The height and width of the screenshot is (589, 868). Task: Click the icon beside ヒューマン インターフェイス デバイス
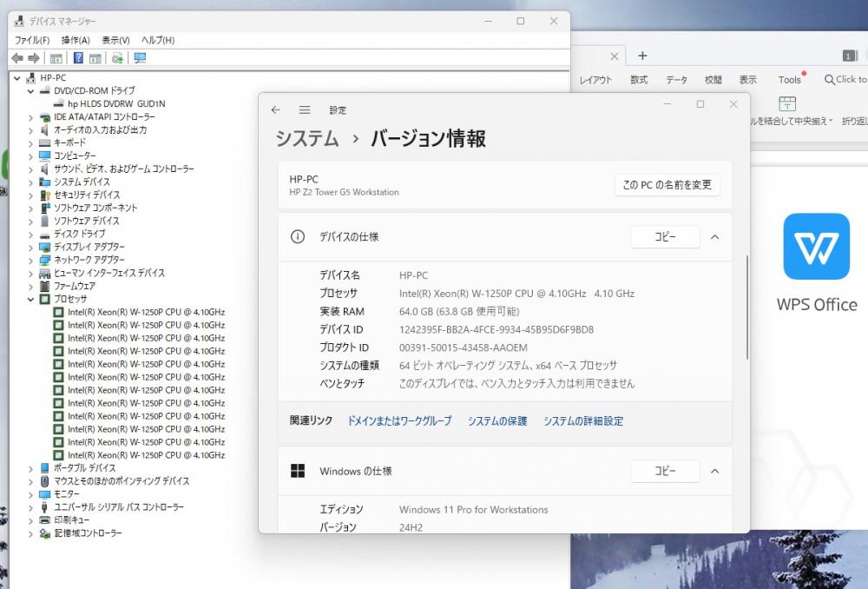(45, 273)
